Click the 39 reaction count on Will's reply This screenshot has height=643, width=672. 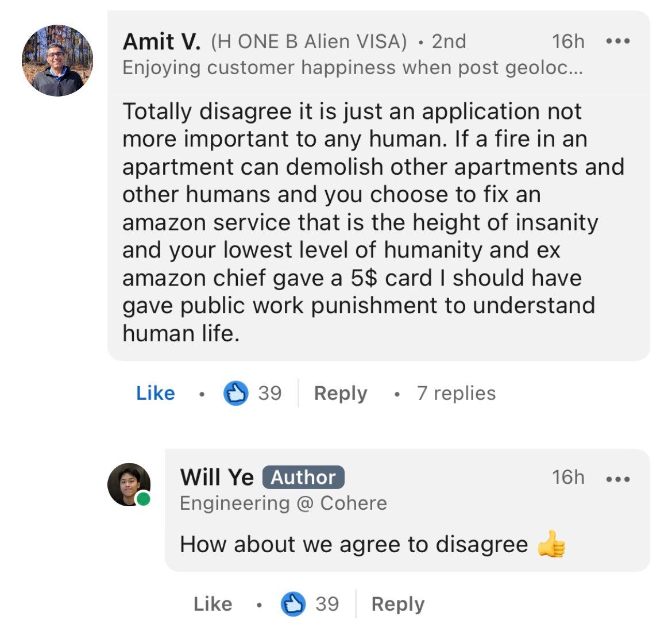[327, 604]
